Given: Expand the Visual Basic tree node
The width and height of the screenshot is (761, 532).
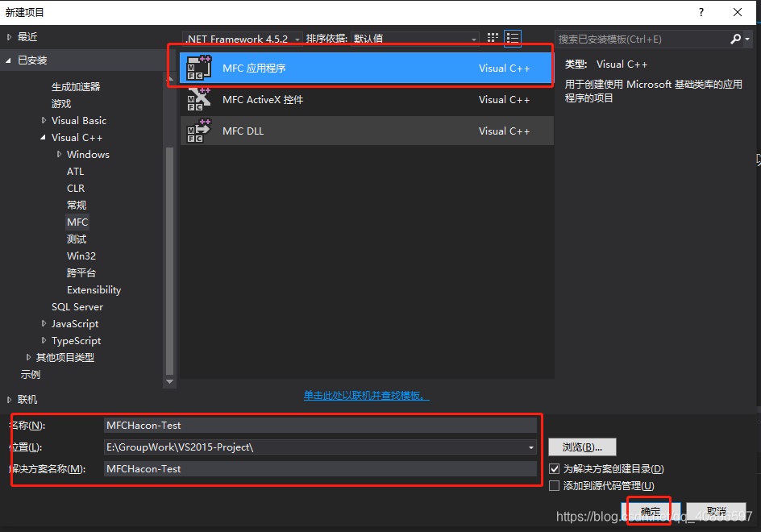Looking at the screenshot, I should pyautogui.click(x=44, y=120).
